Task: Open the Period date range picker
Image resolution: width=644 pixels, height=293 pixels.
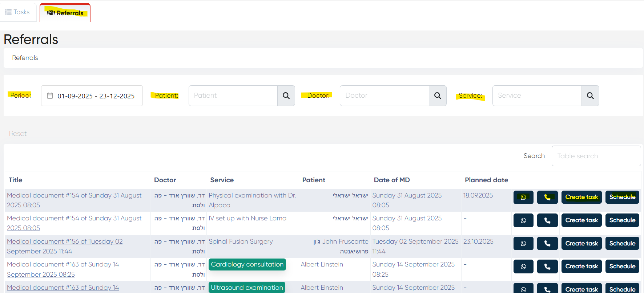Action: tap(92, 96)
